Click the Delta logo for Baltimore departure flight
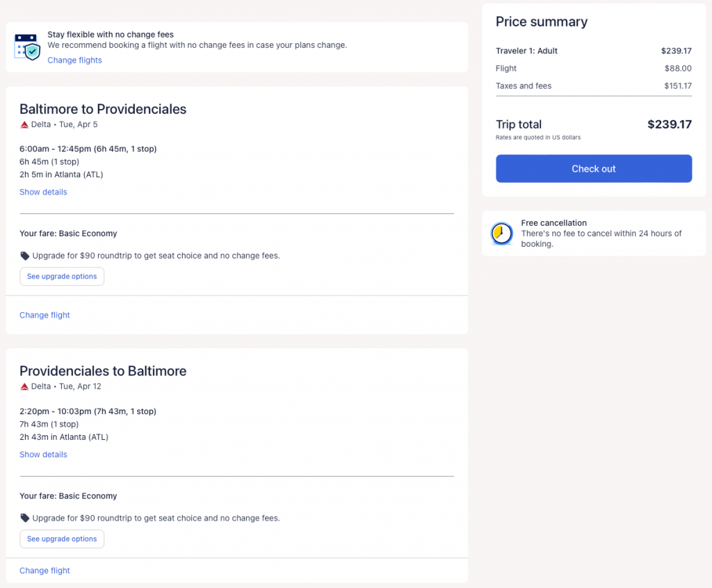 tap(24, 125)
